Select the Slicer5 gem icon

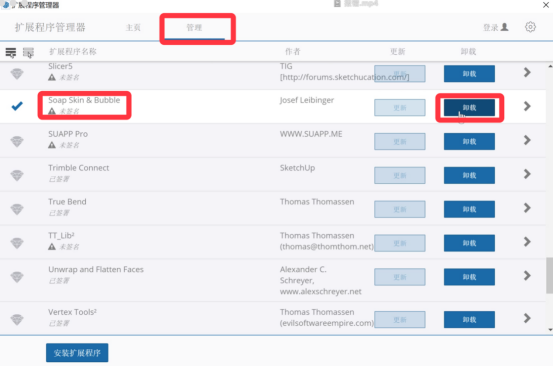tap(17, 74)
